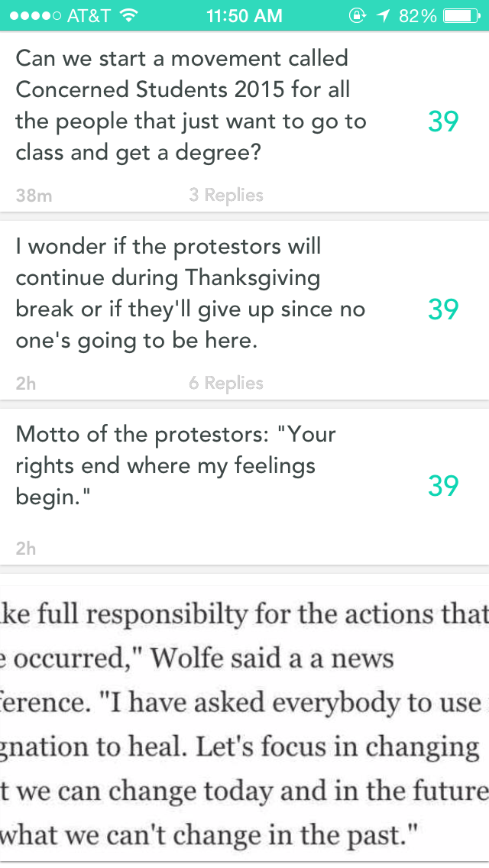Tap the 11:50 AM clock

coord(244,15)
